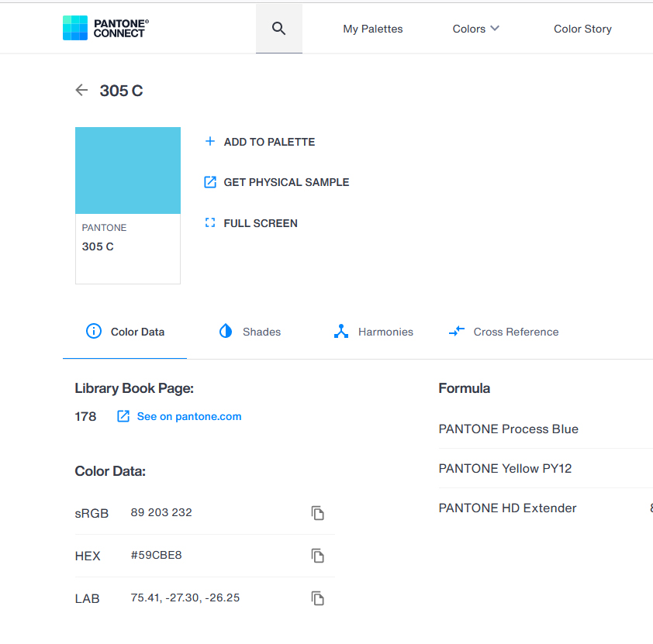Click the plus icon beside Add to Palette
Screen dimensions: 653x644
pos(210,142)
